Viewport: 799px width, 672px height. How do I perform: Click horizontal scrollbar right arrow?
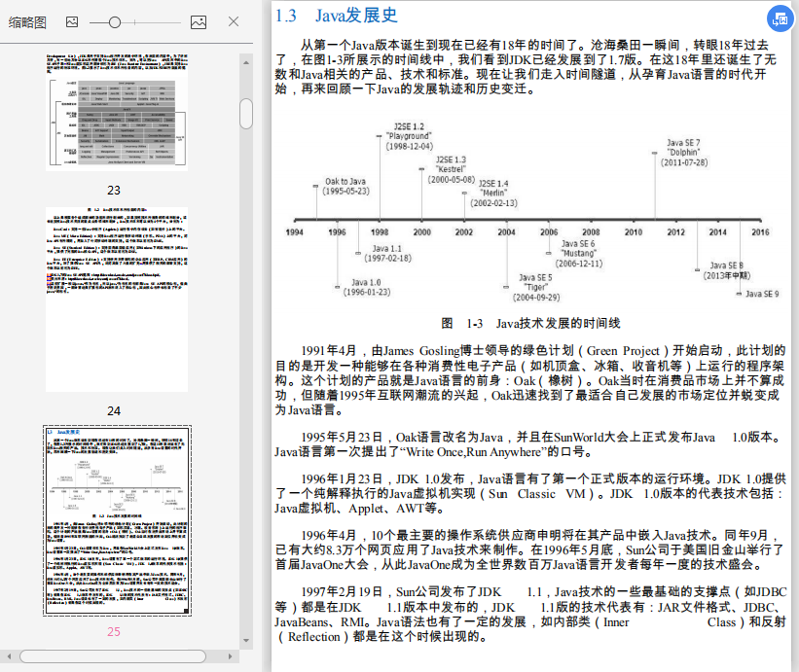point(230,656)
